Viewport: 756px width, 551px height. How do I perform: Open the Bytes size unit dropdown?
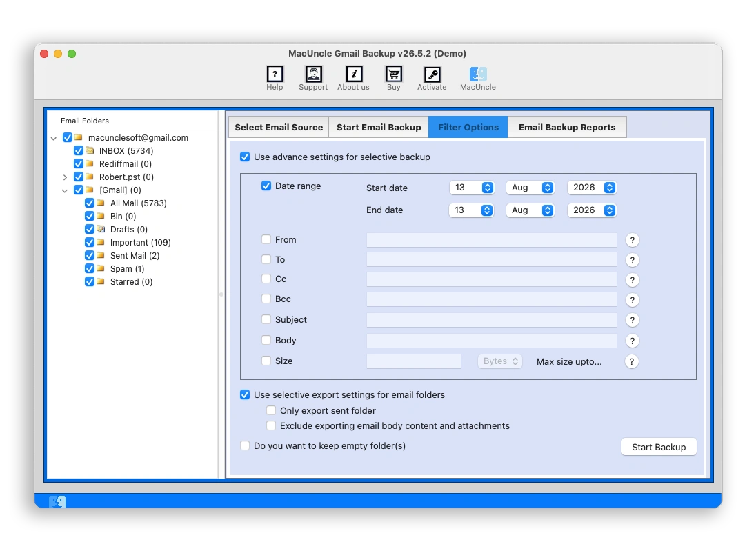point(500,361)
